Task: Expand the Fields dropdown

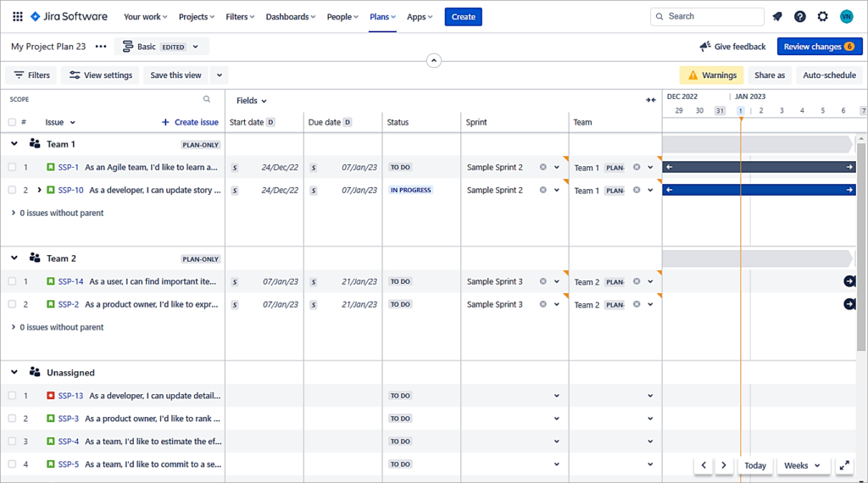Action: [251, 101]
